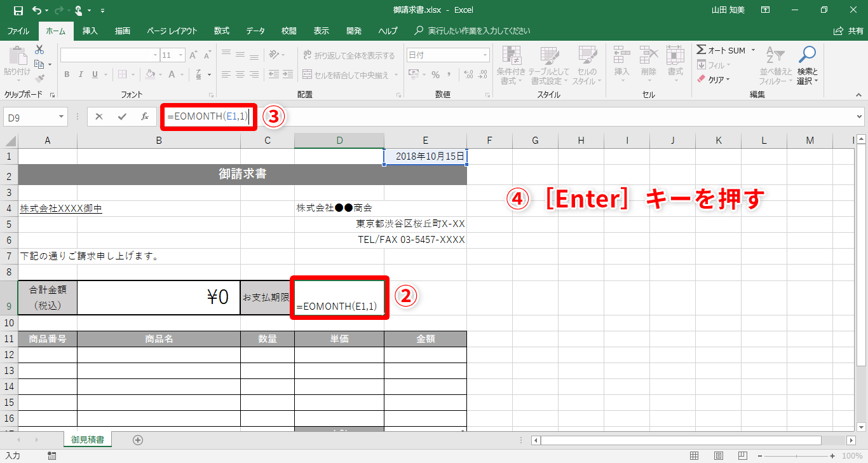Toggle 折り返して全体を表示する wrap text

tap(349, 55)
